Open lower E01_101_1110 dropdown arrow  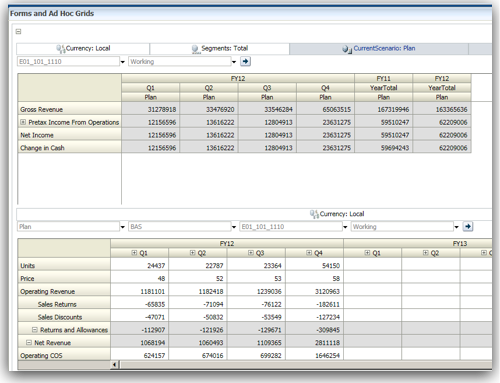click(345, 227)
